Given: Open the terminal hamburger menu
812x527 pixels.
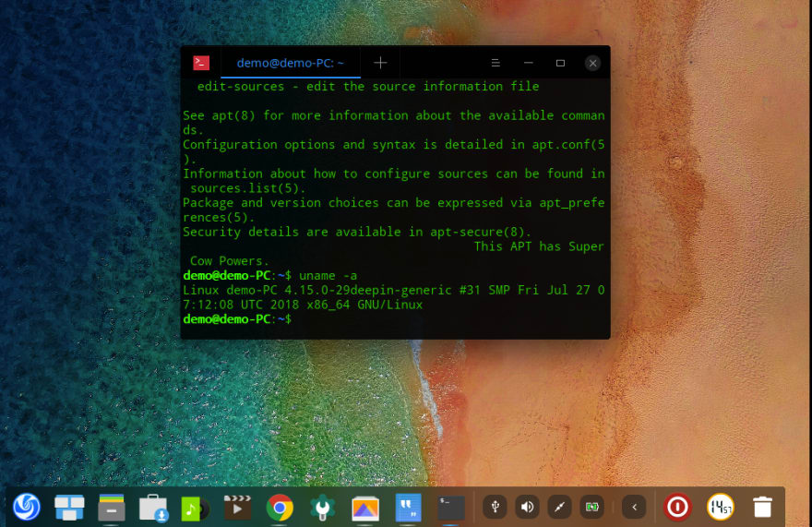Looking at the screenshot, I should [496, 63].
